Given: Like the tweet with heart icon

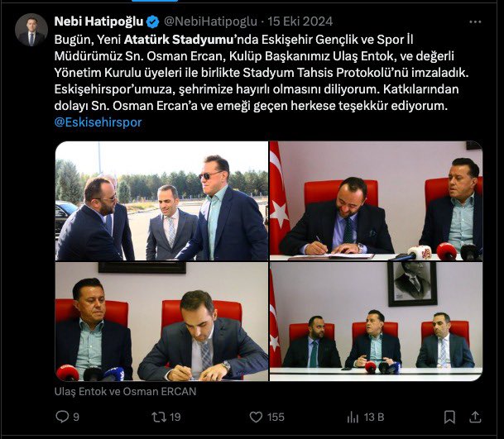Looking at the screenshot, I should coord(256,417).
